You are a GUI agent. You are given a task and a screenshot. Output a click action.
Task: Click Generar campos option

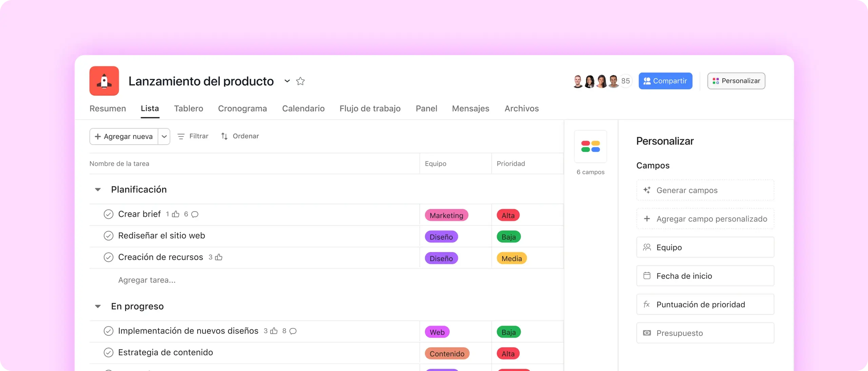pos(705,190)
